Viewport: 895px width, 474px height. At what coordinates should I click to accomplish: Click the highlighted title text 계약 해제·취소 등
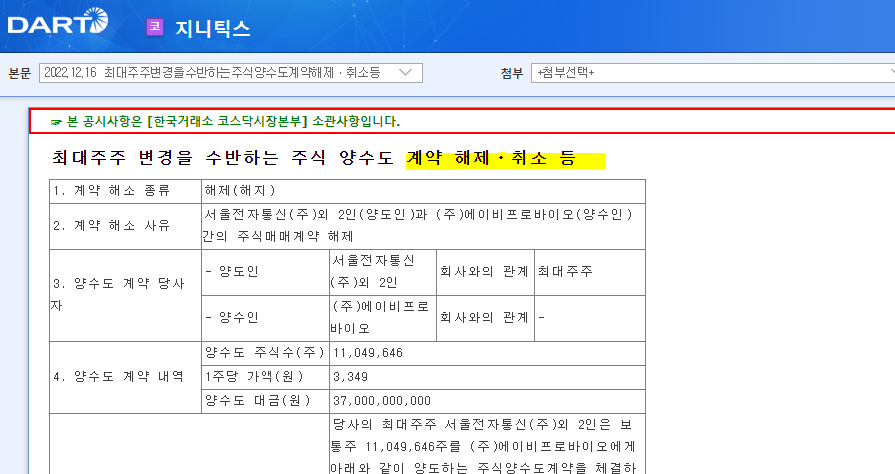click(x=491, y=158)
